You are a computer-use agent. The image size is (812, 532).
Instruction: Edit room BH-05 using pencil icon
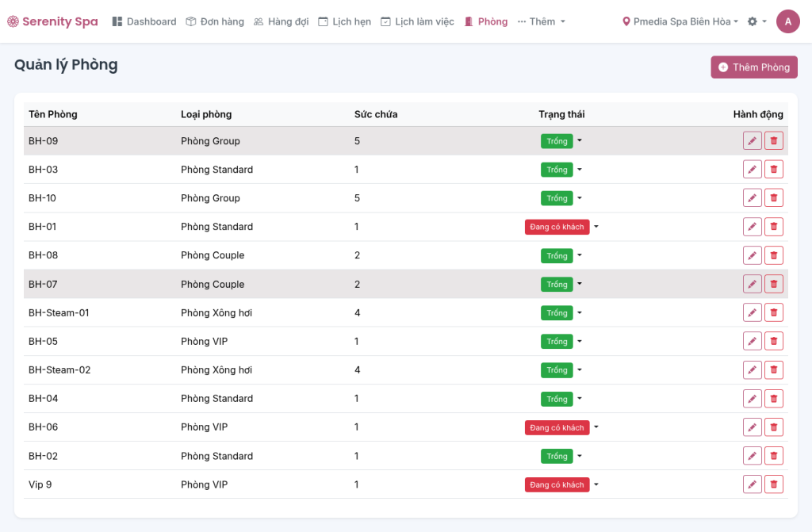coord(752,342)
